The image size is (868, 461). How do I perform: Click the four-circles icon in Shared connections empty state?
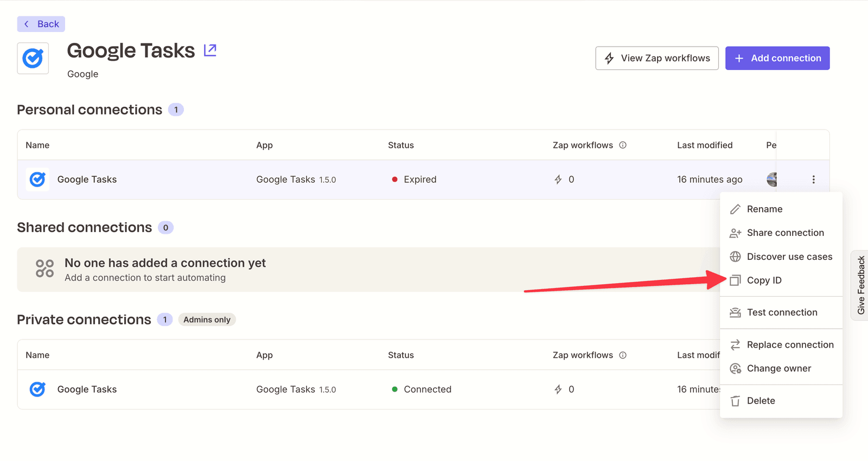coord(44,268)
